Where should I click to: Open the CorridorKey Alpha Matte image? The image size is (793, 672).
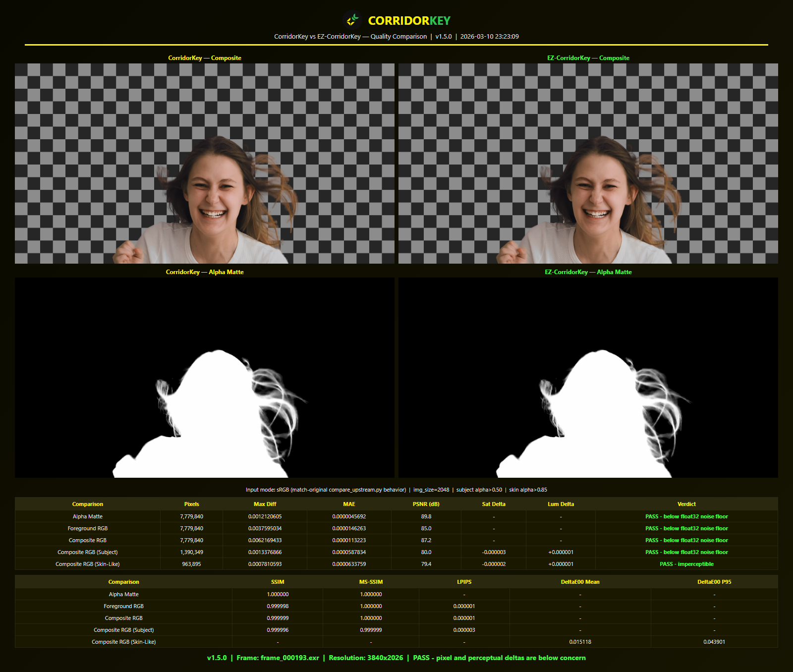pos(205,378)
